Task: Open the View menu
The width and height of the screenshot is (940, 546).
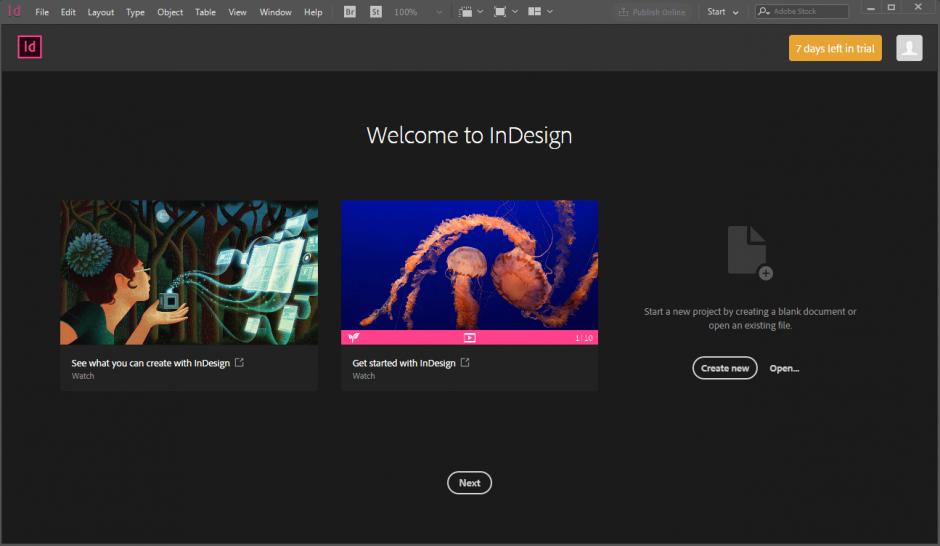Action: click(237, 12)
